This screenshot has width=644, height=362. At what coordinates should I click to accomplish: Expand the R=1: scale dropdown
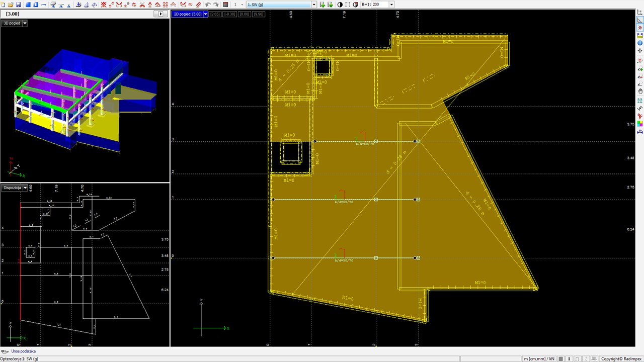pyautogui.click(x=391, y=5)
